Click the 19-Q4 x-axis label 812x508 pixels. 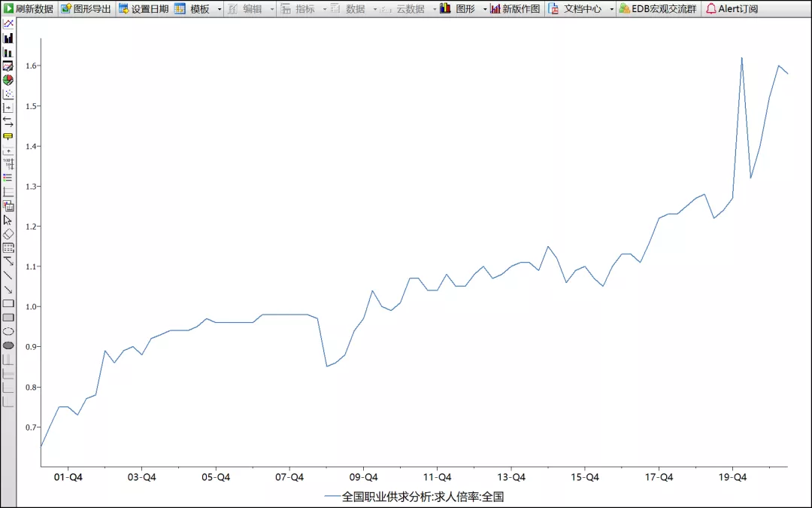tap(732, 477)
